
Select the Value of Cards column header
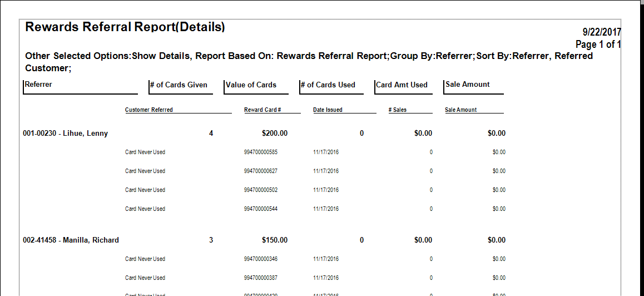coord(251,85)
